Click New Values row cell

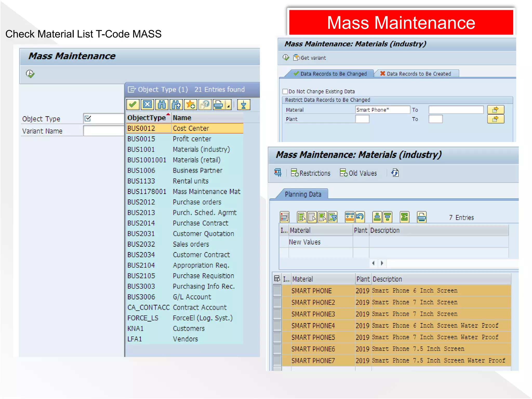click(x=321, y=242)
